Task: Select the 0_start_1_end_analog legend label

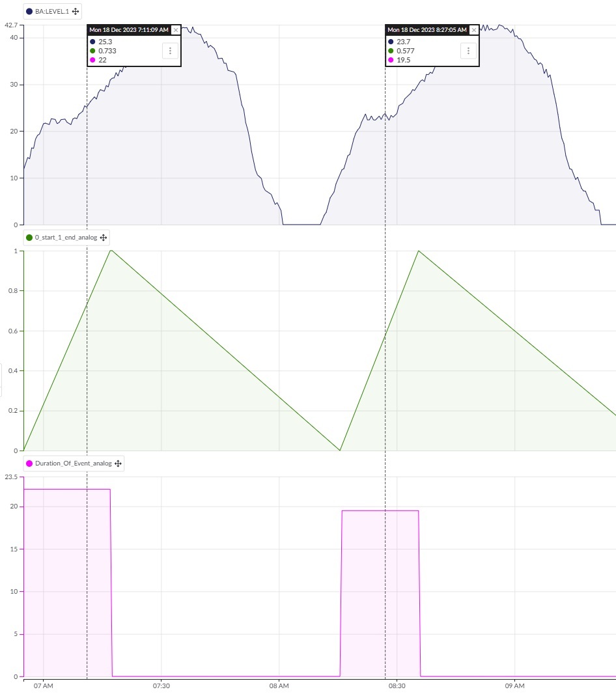Action: (x=66, y=238)
